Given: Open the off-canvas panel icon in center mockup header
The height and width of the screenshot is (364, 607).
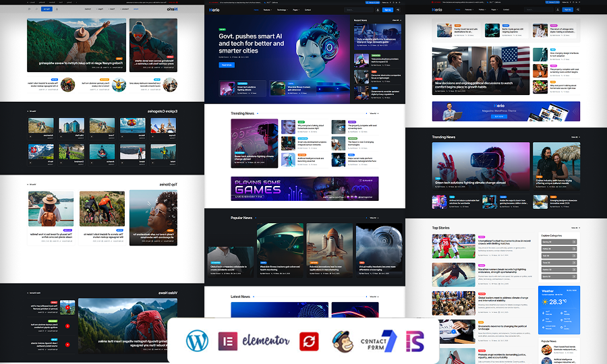Looking at the screenshot, I should [x=397, y=10].
